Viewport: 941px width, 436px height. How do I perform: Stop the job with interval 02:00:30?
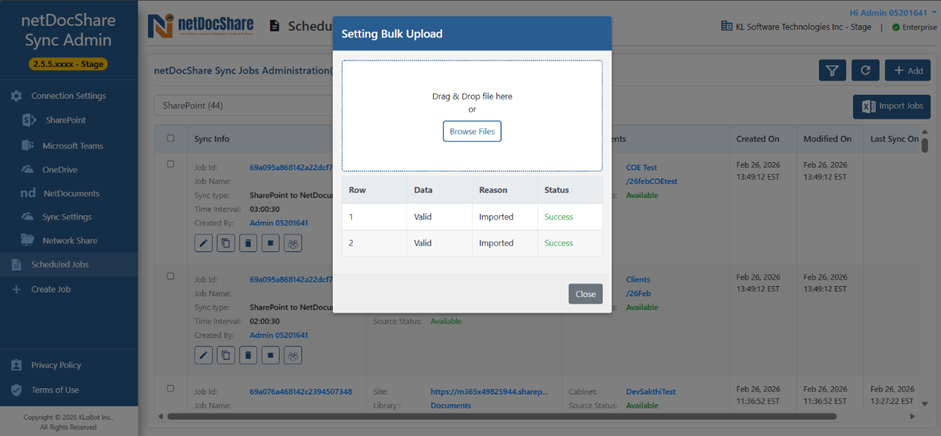[270, 355]
